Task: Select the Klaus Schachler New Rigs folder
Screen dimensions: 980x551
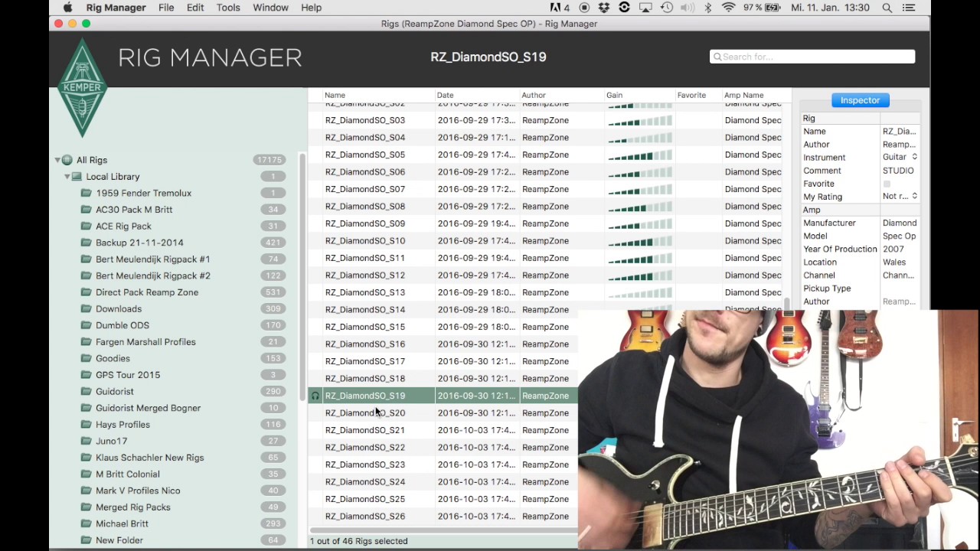Action: pos(150,458)
